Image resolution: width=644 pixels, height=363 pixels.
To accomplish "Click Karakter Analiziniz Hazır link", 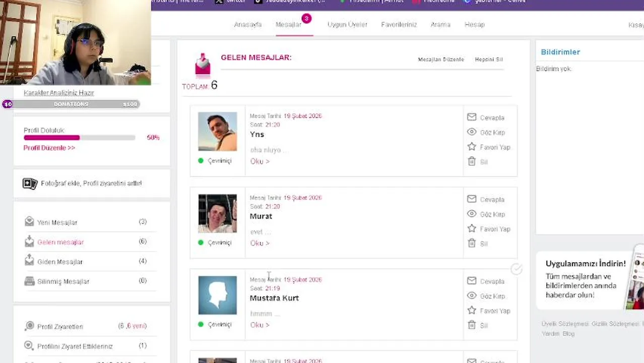I will tap(58, 93).
